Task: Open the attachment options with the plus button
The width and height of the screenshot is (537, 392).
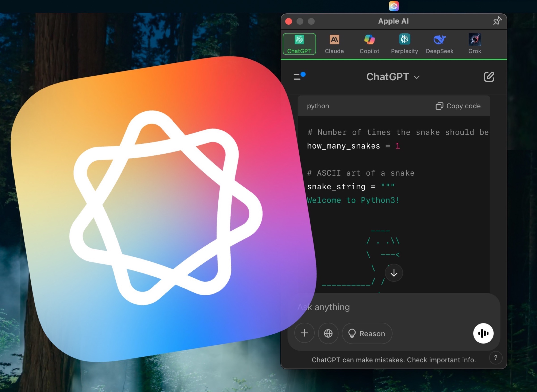Action: [305, 333]
